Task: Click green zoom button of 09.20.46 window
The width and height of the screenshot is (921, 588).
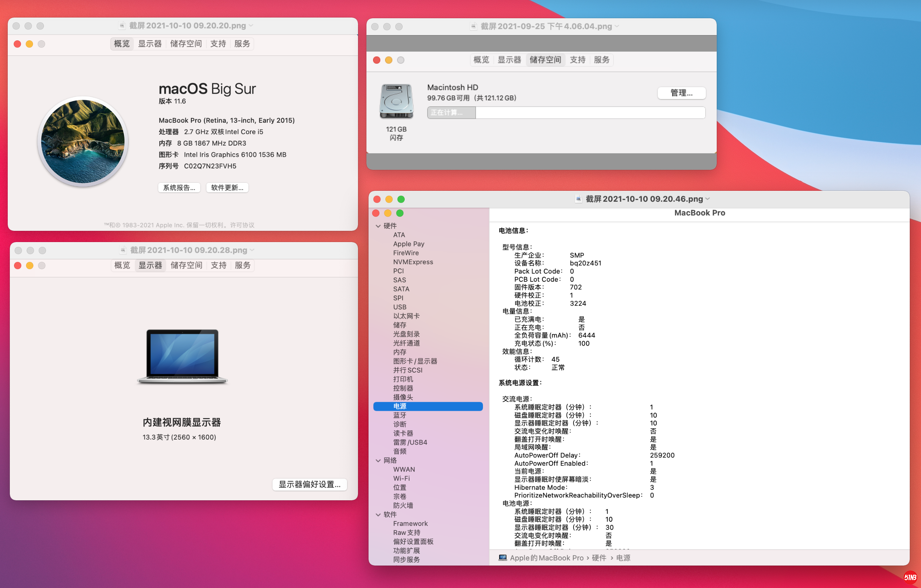Action: (x=401, y=199)
